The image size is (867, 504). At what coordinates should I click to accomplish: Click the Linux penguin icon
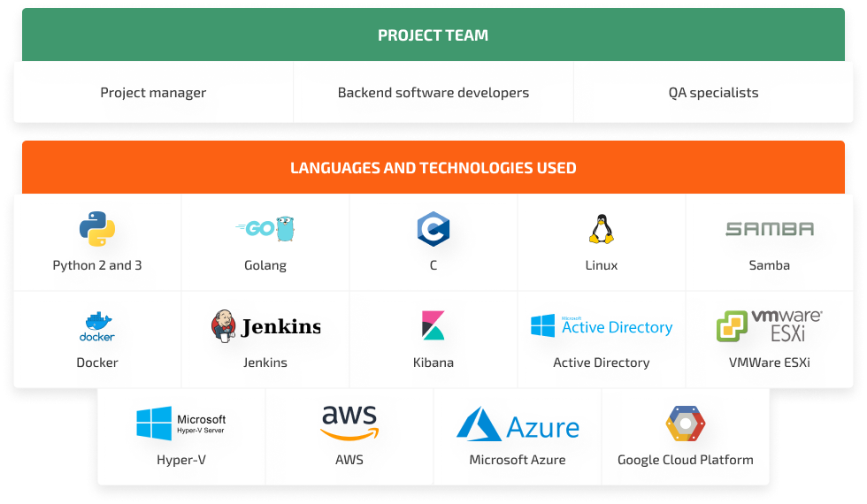pyautogui.click(x=602, y=229)
